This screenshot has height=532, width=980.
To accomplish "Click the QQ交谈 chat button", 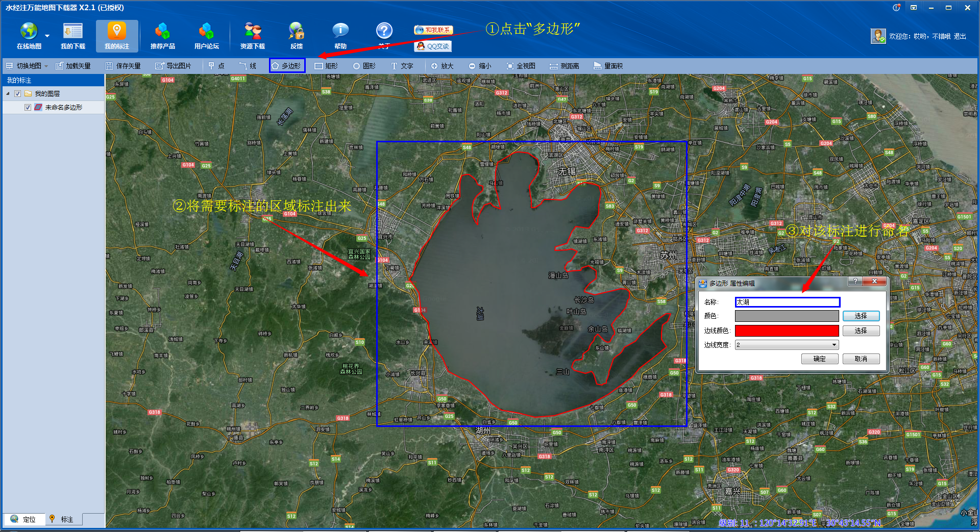I will 433,46.
